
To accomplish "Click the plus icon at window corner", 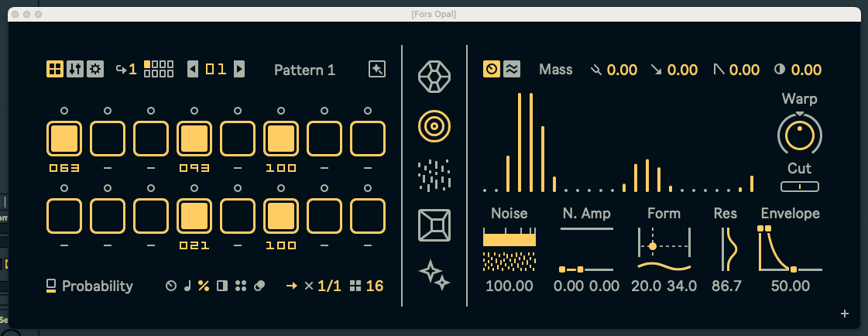I will coord(845,314).
